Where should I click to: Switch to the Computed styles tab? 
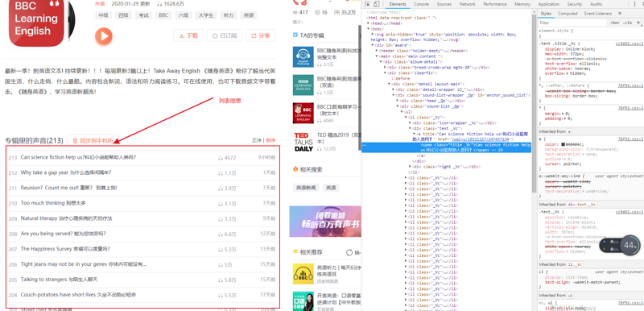[568, 14]
